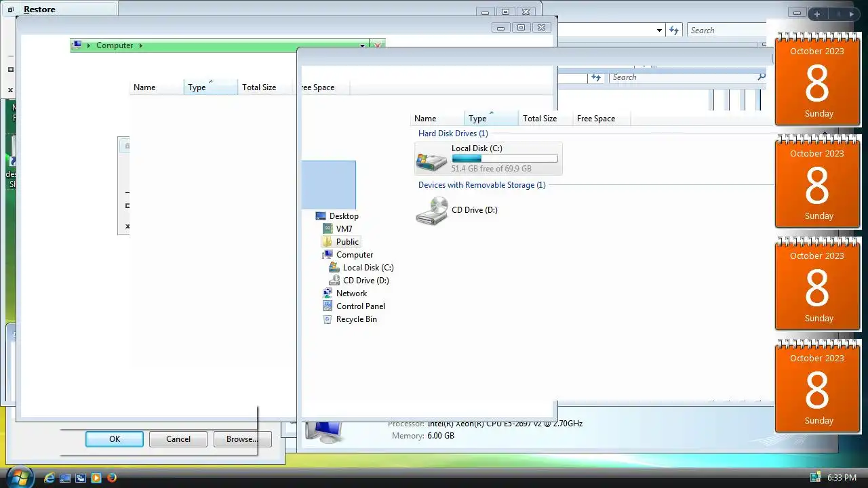Open Windows Media Player from the taskbar
This screenshot has width=868, height=488.
click(96, 478)
